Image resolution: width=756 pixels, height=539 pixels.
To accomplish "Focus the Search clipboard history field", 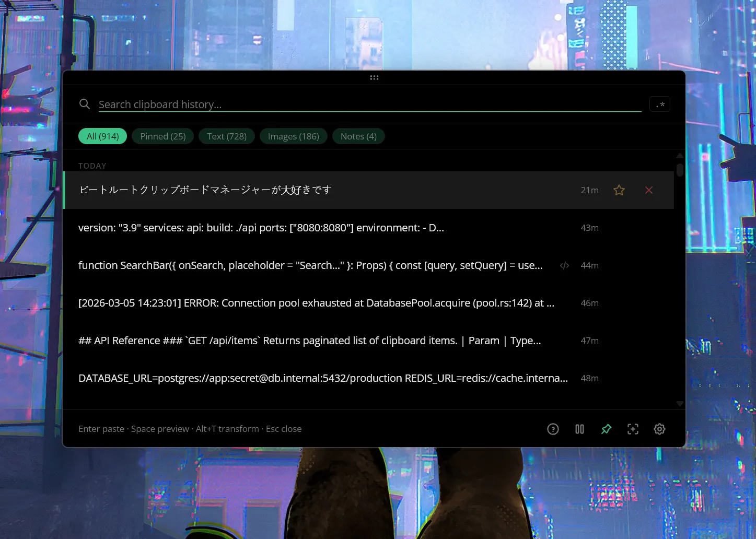I will pos(366,104).
